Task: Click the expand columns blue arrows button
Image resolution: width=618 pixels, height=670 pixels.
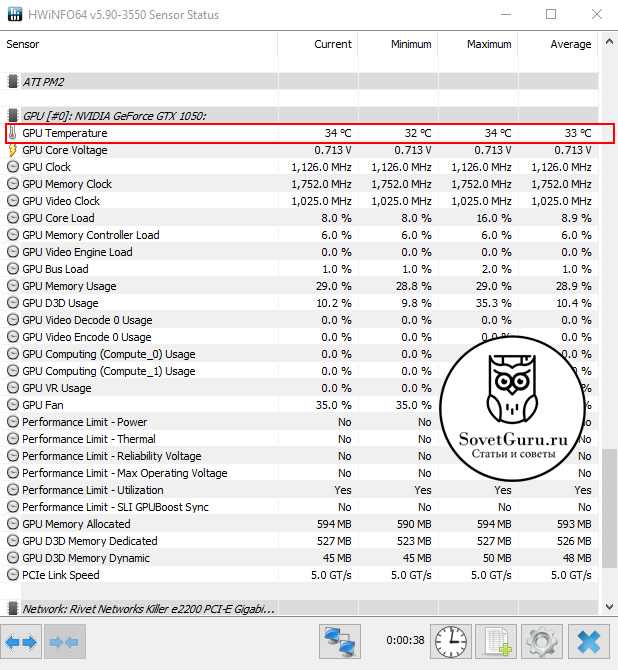Action: 22,640
